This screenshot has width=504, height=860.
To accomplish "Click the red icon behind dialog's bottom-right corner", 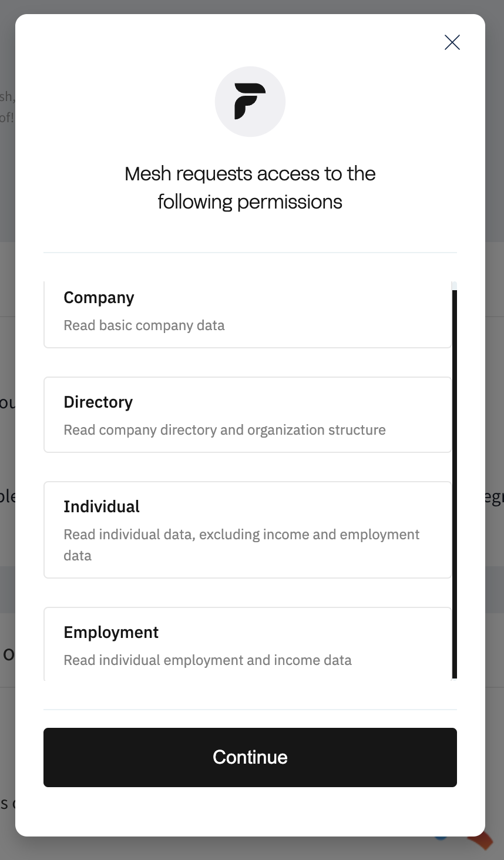I will (482, 841).
